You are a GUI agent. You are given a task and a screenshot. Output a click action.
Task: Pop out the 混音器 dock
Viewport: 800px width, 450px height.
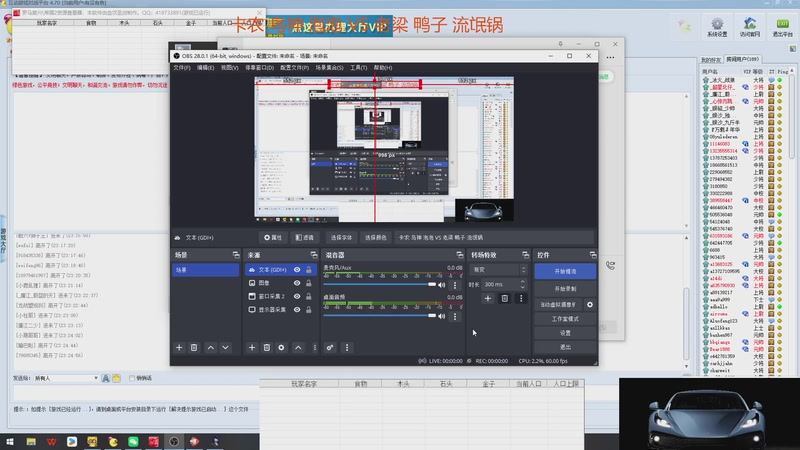(x=460, y=255)
